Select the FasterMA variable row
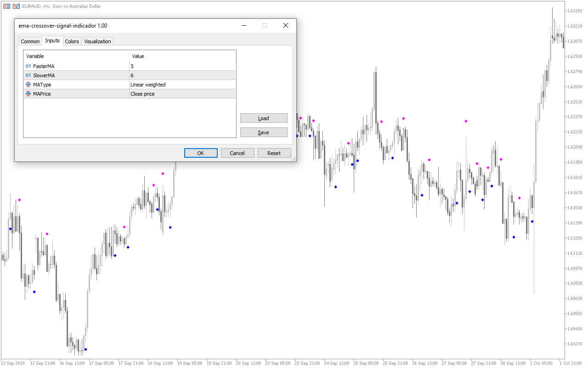This screenshot has height=368, width=588. [x=130, y=66]
